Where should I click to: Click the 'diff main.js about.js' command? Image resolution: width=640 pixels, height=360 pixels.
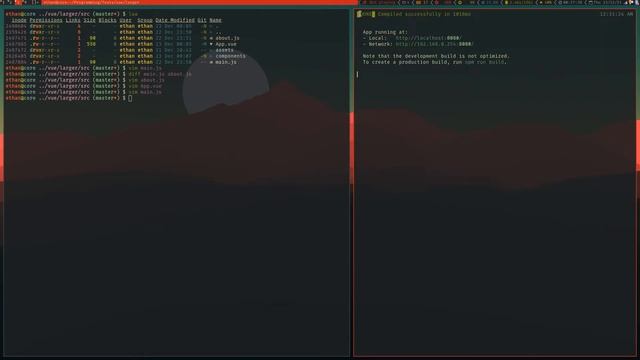pyautogui.click(x=160, y=74)
